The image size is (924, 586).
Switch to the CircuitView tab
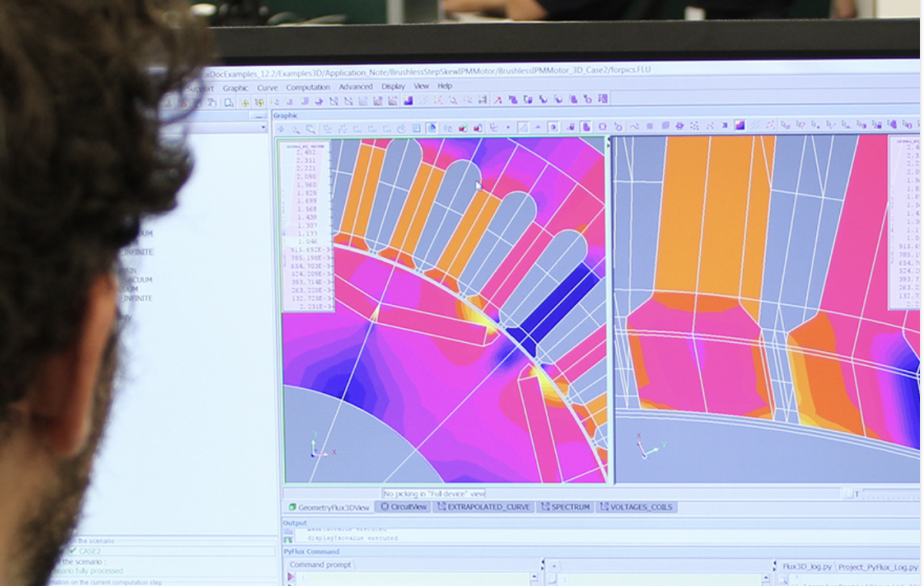pyautogui.click(x=404, y=507)
